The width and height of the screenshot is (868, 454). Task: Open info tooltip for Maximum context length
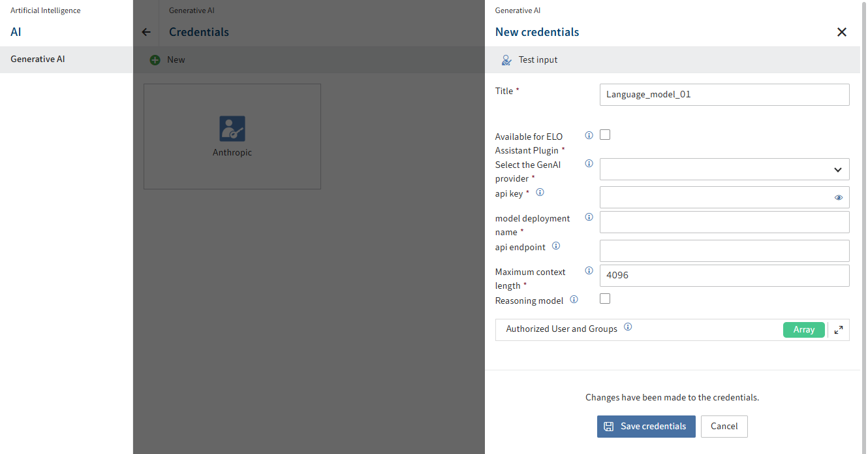[x=589, y=270]
